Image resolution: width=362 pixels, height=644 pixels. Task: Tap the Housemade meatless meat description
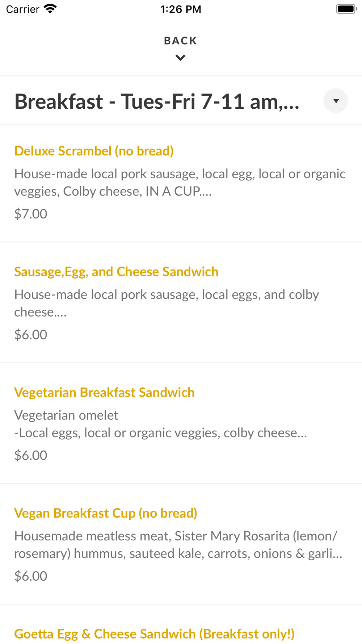coord(178,544)
